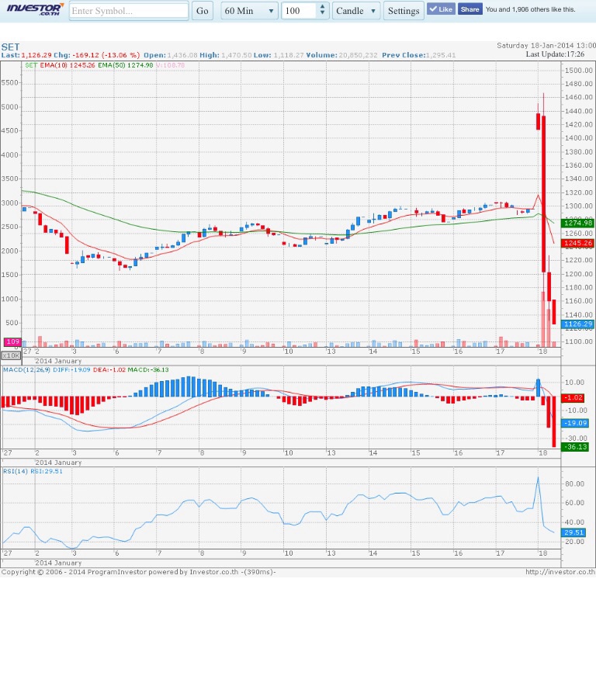Click the Volume: 20,850,232 value

click(x=342, y=55)
